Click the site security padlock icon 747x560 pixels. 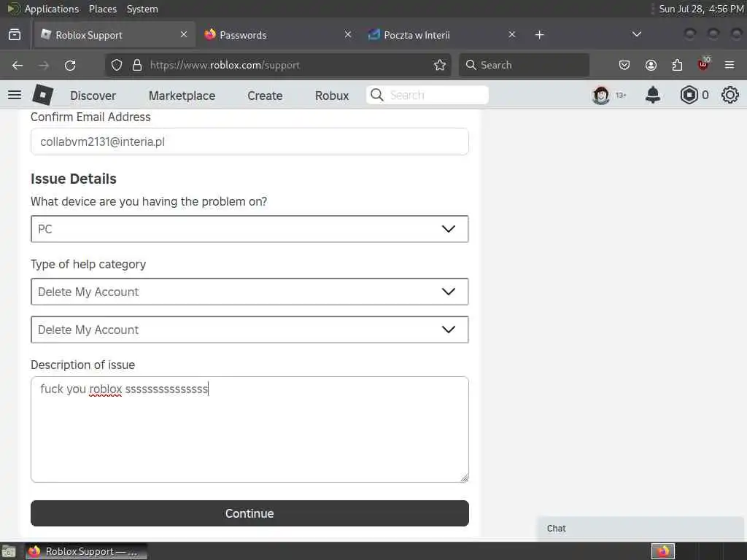coord(137,65)
